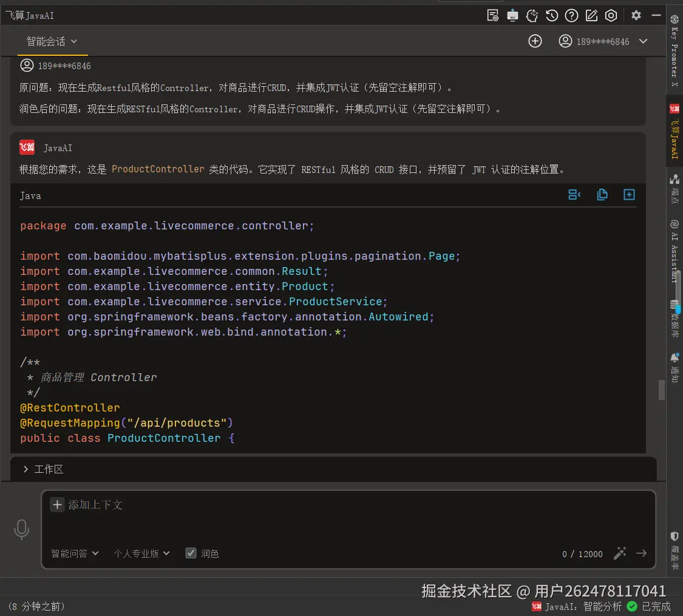Open the chat history clock icon
This screenshot has height=616, width=683.
pos(552,16)
